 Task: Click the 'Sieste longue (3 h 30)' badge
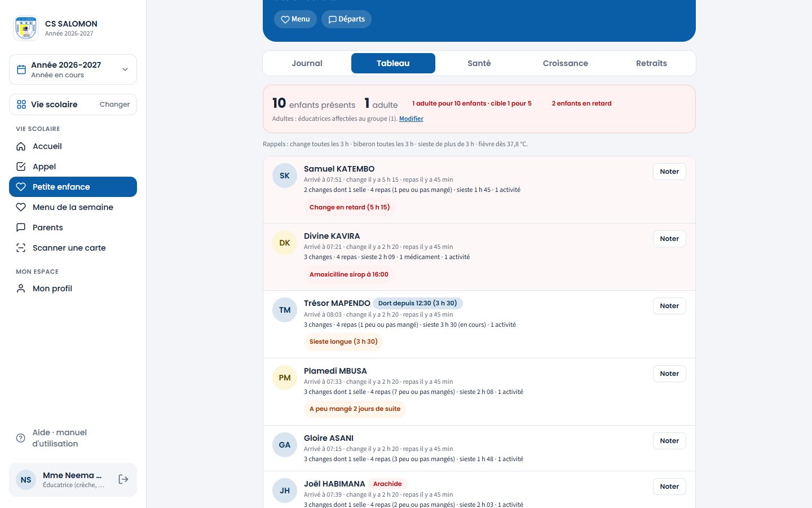[x=343, y=341]
